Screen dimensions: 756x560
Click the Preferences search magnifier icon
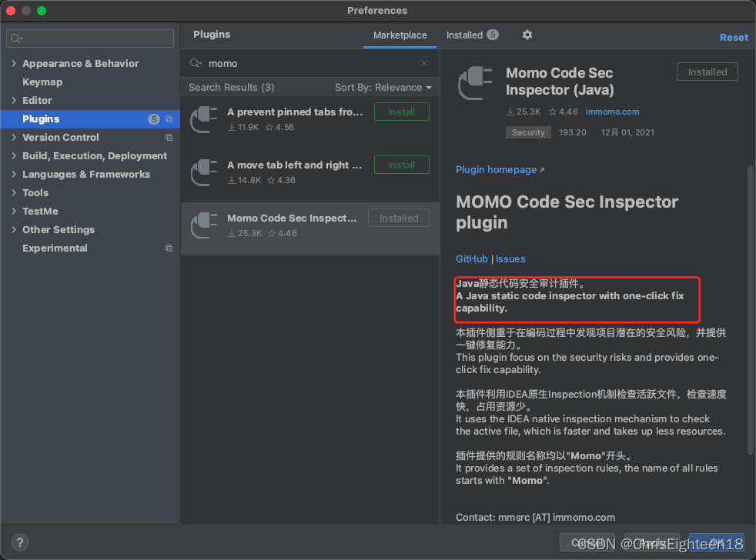coord(16,38)
